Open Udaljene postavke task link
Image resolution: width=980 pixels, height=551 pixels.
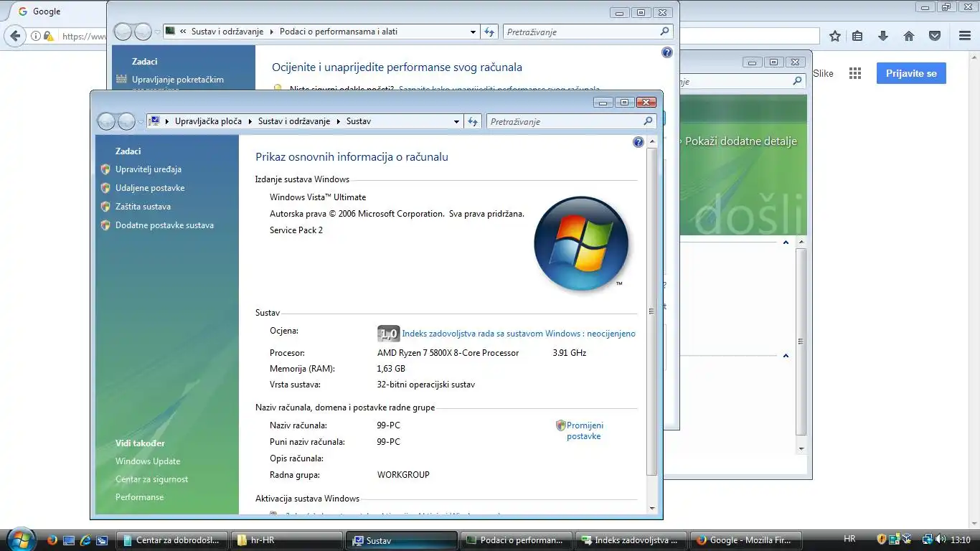click(x=150, y=188)
